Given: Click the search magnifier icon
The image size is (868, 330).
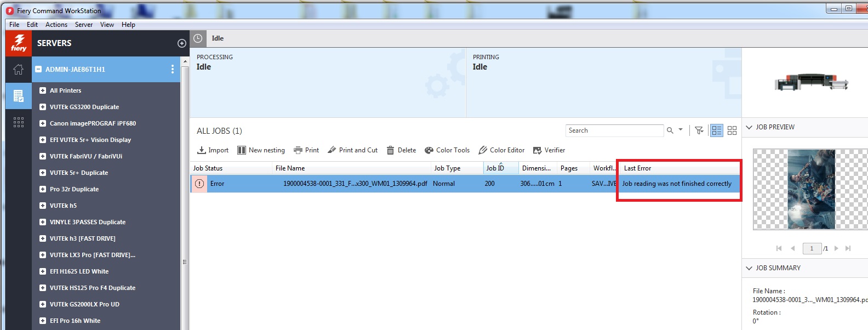Looking at the screenshot, I should 670,130.
